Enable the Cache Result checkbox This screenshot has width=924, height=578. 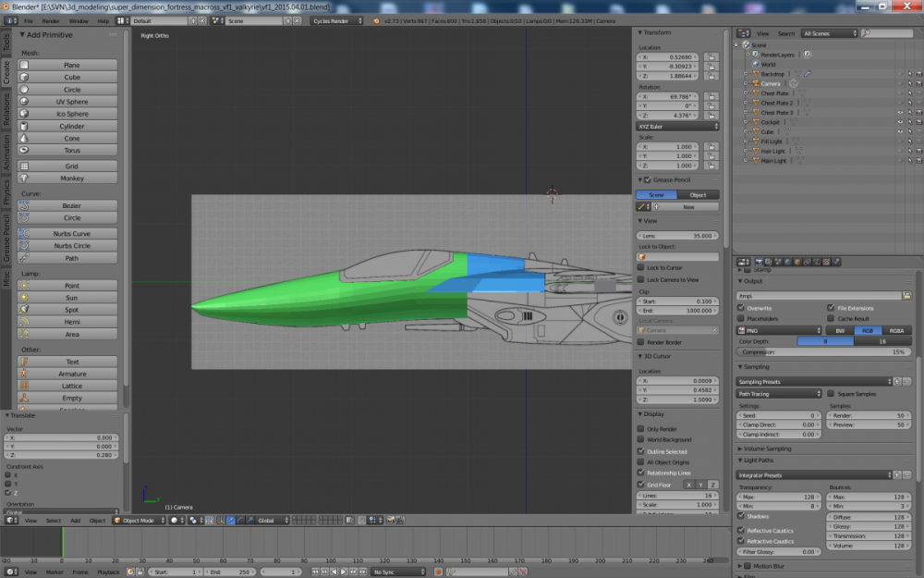[x=831, y=318]
